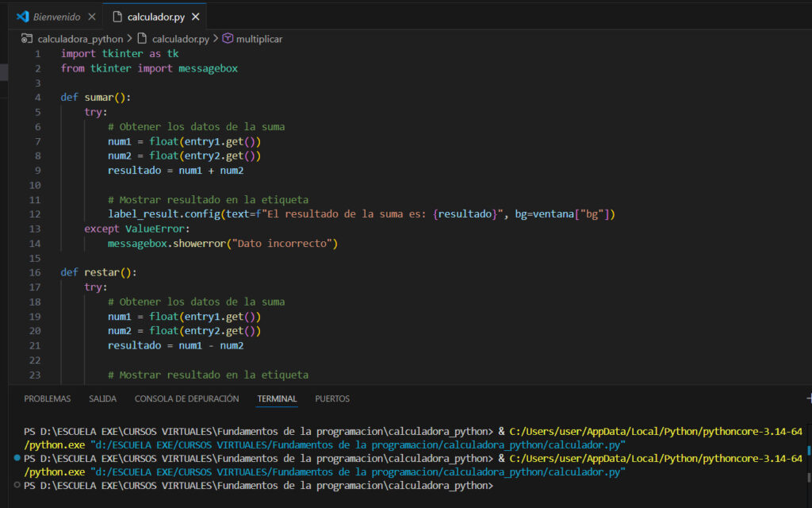Click line number 14 in the gutter
Screen dimensions: 812x508
36,243
